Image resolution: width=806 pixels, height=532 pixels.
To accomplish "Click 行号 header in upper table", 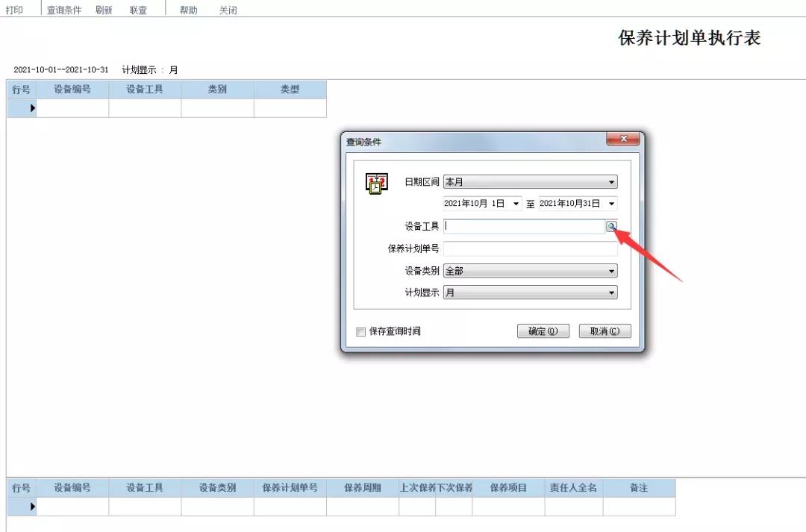I will pyautogui.click(x=22, y=90).
